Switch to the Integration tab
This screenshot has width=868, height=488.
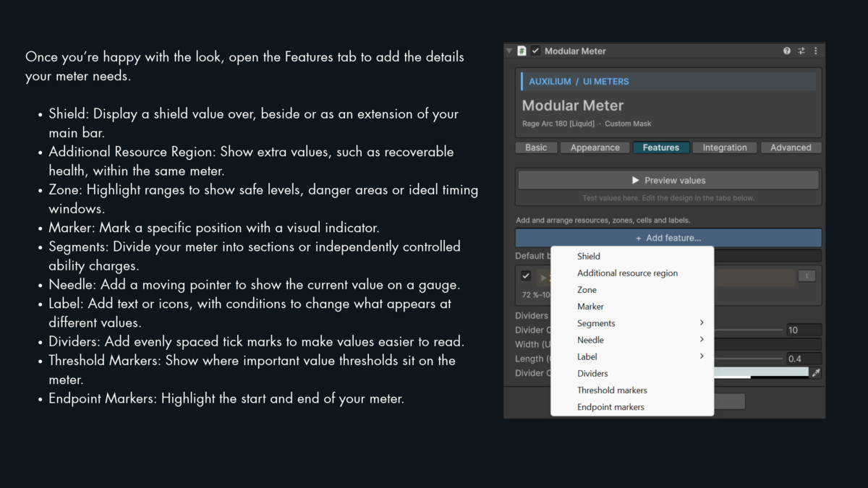point(725,147)
